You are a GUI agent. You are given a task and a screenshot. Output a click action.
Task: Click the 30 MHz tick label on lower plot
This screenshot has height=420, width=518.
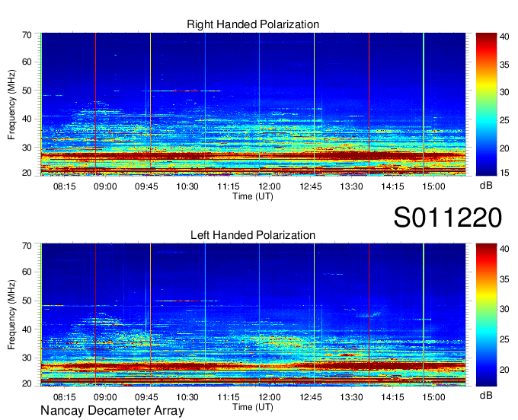click(27, 358)
